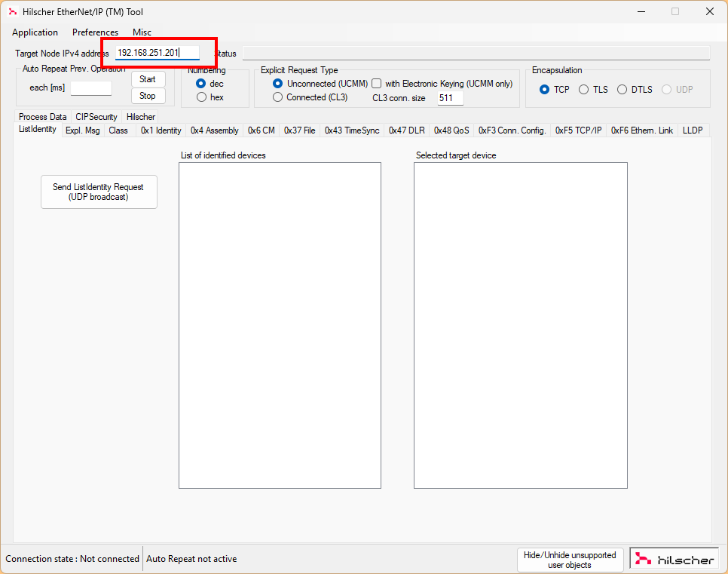Open the 0x43 TimeSync tab

[352, 130]
